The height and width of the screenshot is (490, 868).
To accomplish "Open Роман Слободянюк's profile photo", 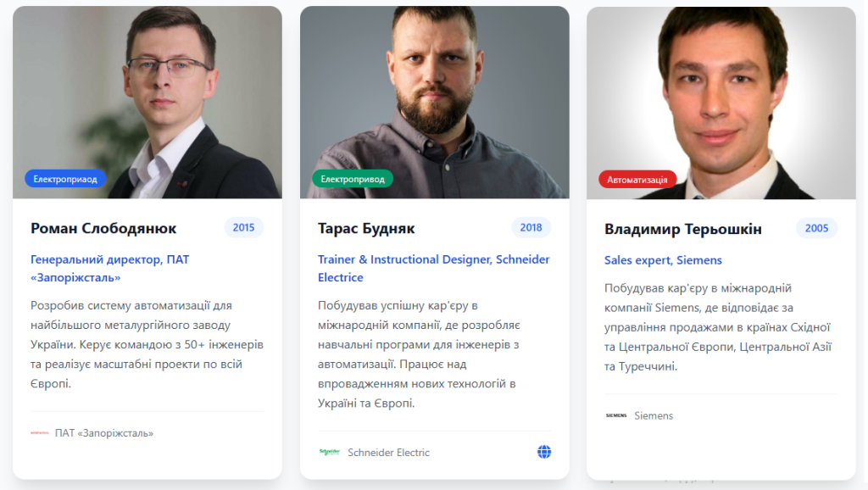I will (x=147, y=103).
